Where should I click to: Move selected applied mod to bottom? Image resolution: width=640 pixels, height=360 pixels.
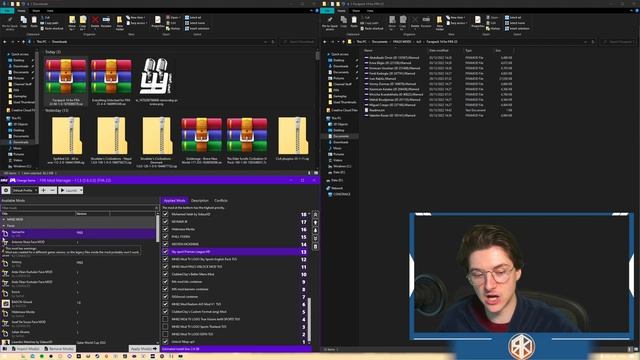[315, 238]
